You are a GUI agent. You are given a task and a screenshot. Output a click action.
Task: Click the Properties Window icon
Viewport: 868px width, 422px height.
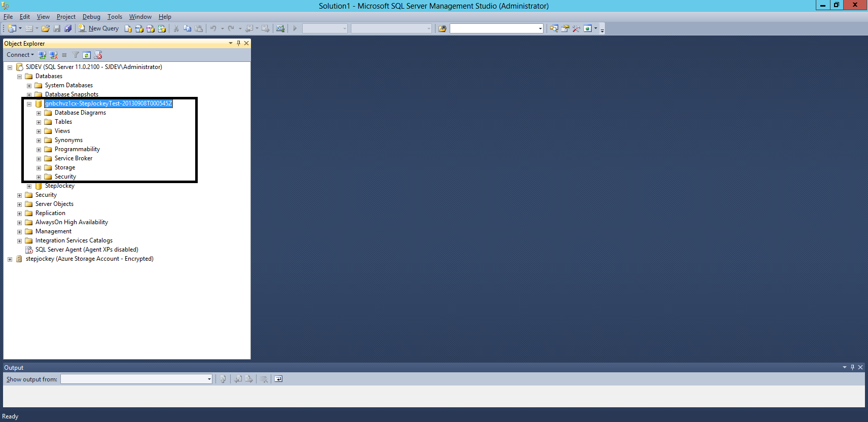point(565,28)
